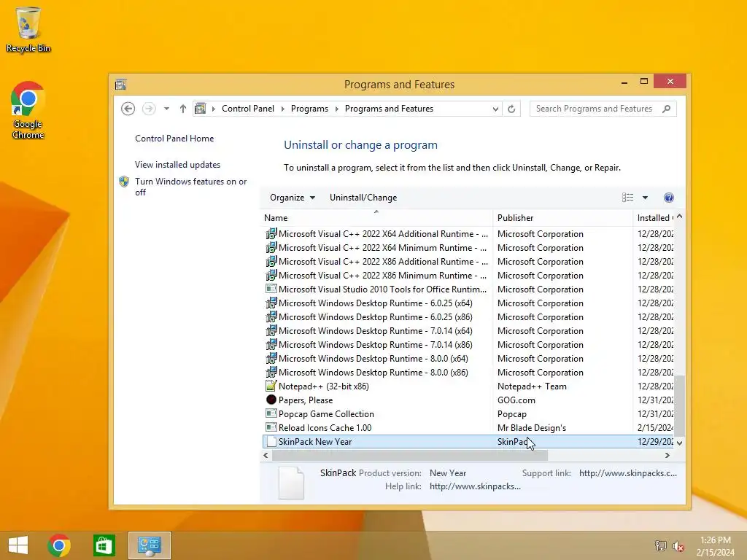Click the GOG.com publisher cell
This screenshot has width=747, height=560.
coord(516,400)
